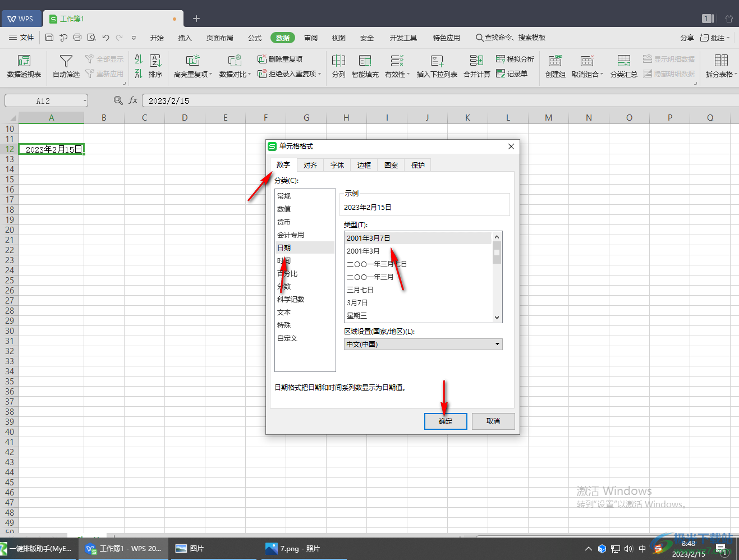This screenshot has width=739, height=560.
Task: Open Data Validation (有效性)
Action: point(397,66)
